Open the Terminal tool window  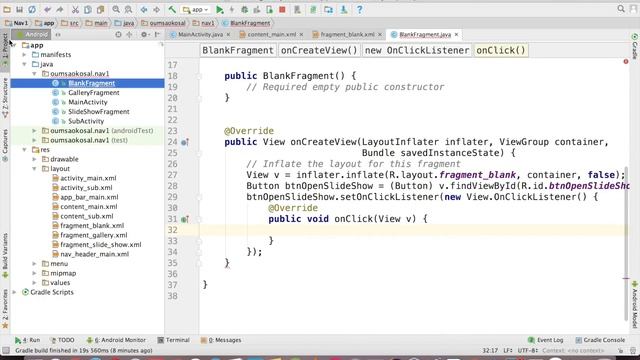coord(173,340)
